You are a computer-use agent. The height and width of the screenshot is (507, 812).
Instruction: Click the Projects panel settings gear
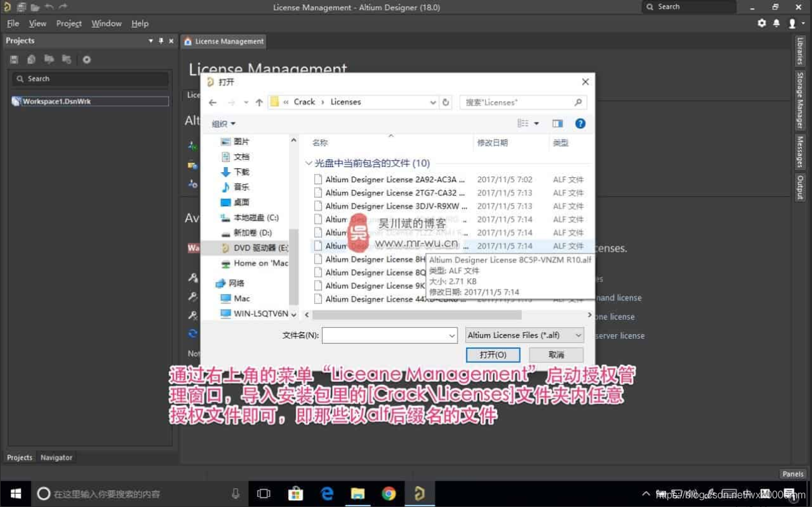(x=87, y=60)
